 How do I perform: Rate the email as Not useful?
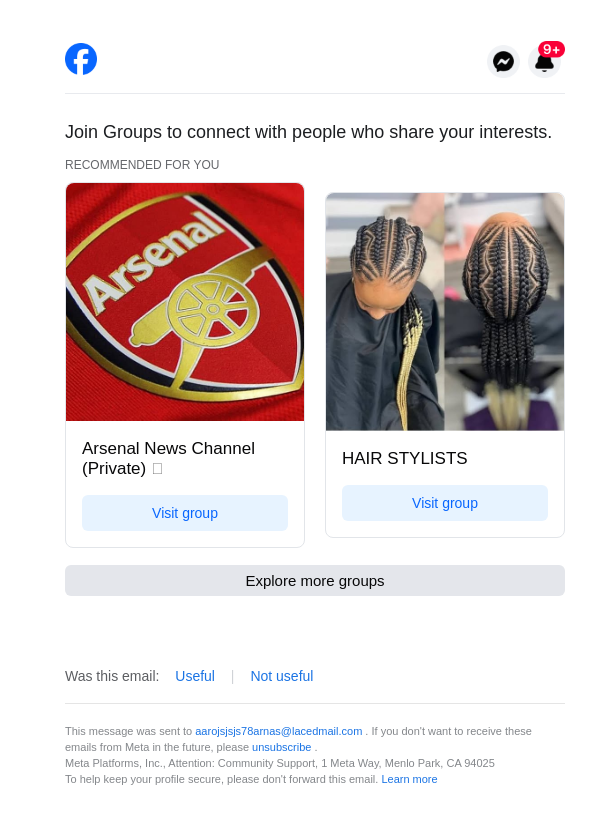(x=282, y=676)
